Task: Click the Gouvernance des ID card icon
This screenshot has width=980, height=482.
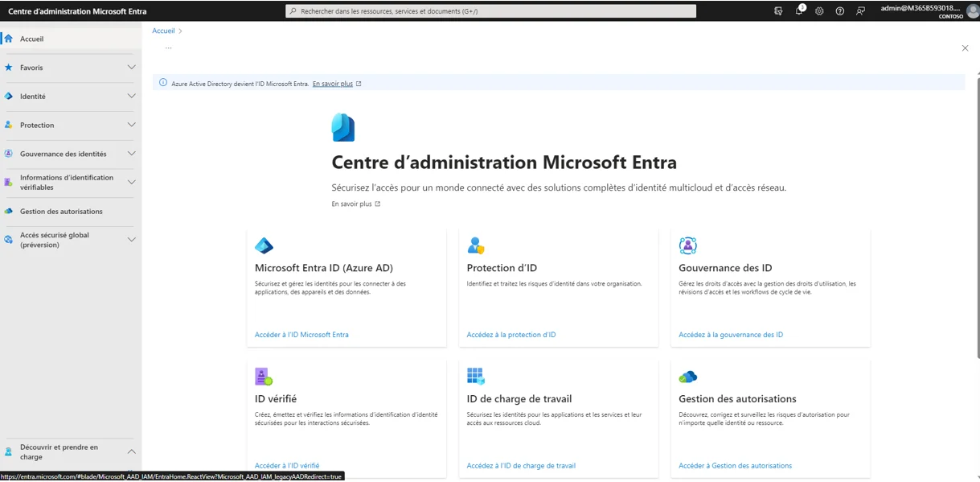Action: (687, 245)
